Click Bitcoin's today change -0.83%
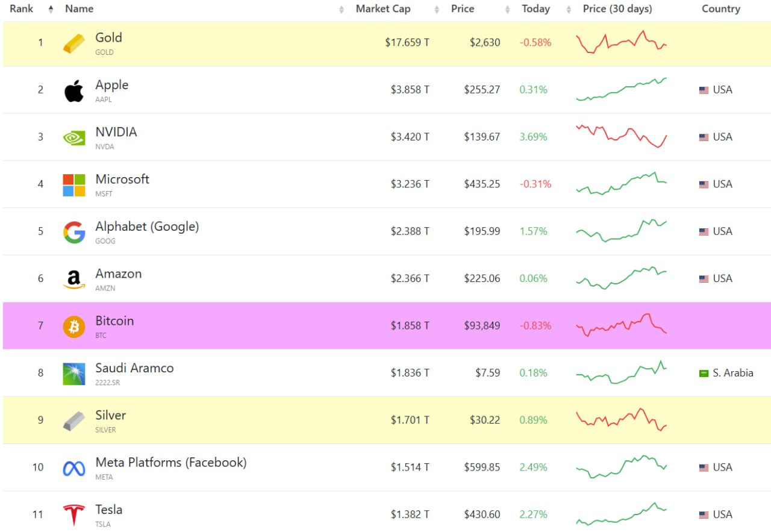 pyautogui.click(x=535, y=326)
